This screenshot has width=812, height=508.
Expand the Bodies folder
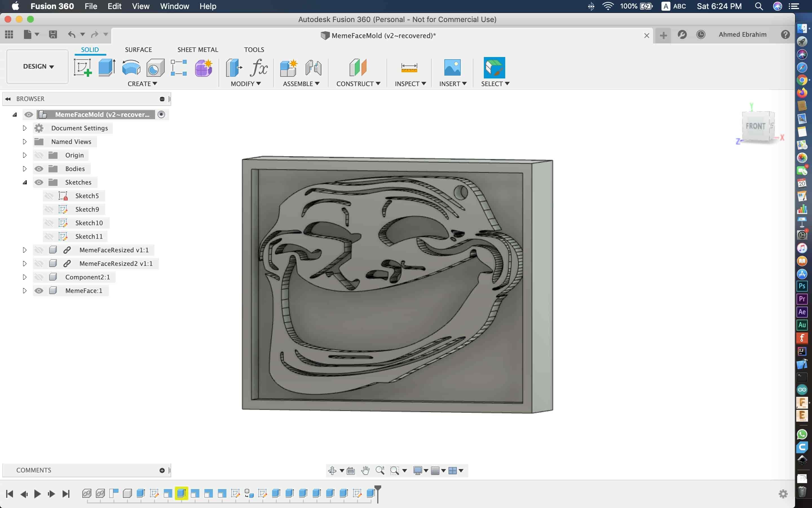coord(25,169)
